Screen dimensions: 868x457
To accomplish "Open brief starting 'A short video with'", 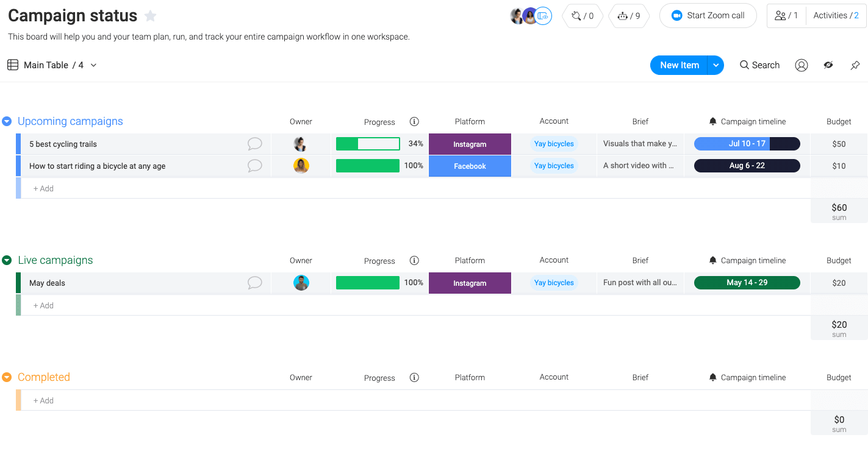I will (x=640, y=166).
